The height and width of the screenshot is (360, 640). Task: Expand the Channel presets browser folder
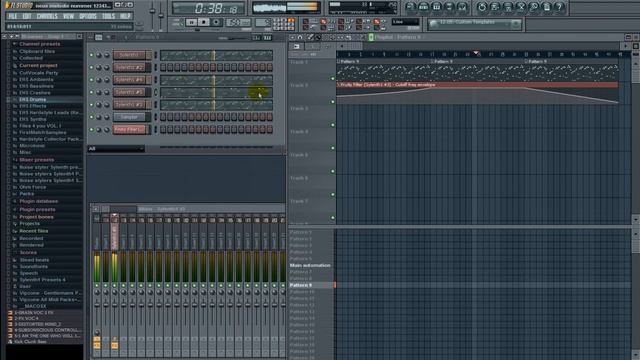point(39,44)
